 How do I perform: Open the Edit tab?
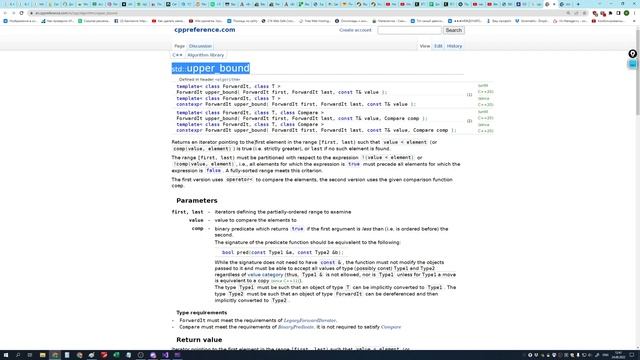tap(438, 46)
